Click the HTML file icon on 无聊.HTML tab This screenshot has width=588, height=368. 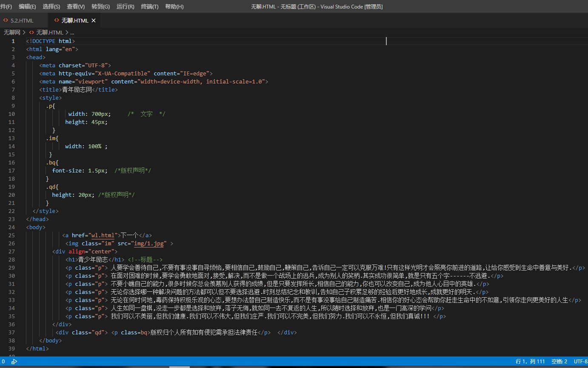(x=57, y=20)
